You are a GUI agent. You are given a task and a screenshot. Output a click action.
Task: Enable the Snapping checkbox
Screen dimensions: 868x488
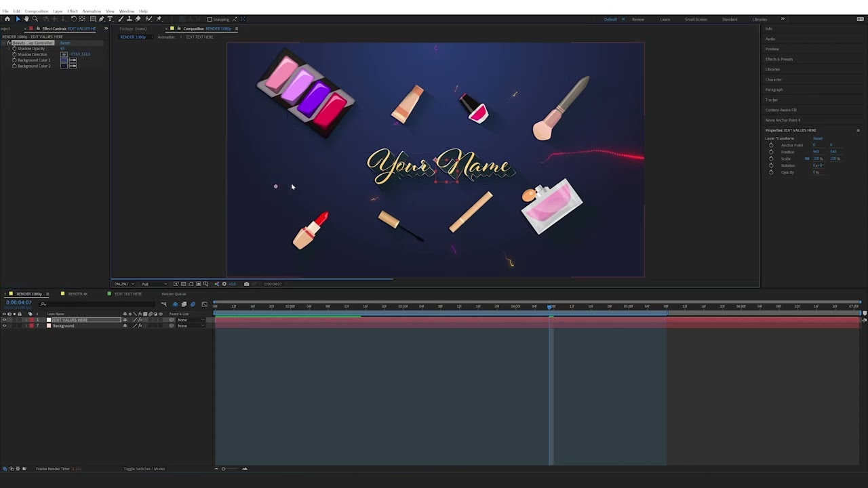point(210,19)
